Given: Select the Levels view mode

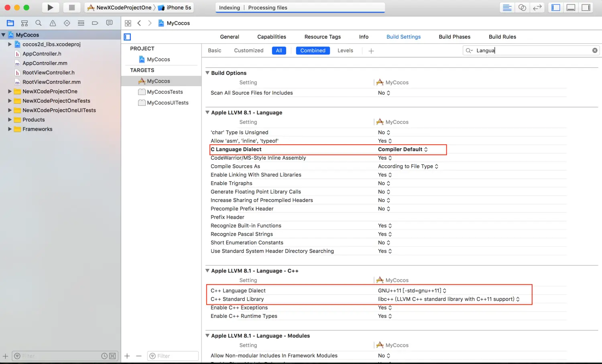Looking at the screenshot, I should click(345, 51).
